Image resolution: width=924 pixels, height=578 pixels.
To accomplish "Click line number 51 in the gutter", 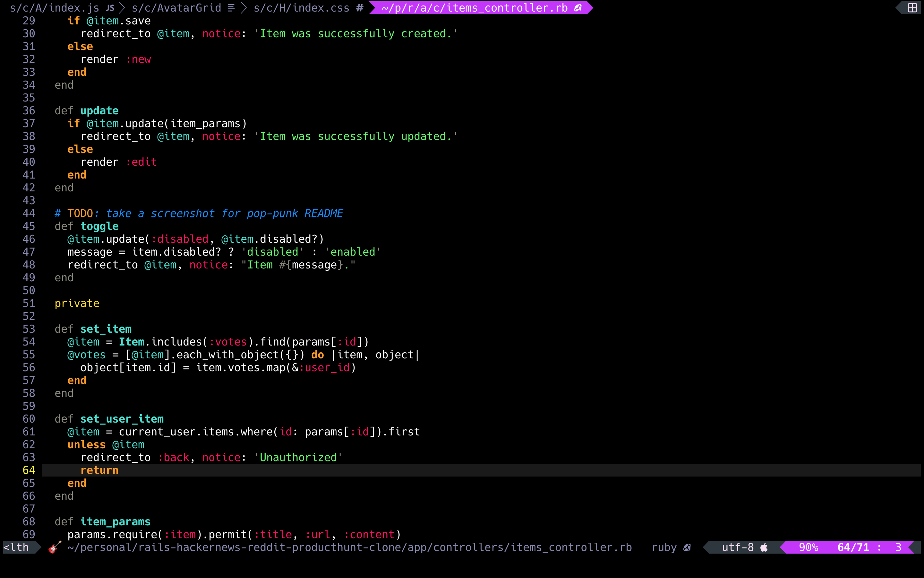I will pos(29,303).
